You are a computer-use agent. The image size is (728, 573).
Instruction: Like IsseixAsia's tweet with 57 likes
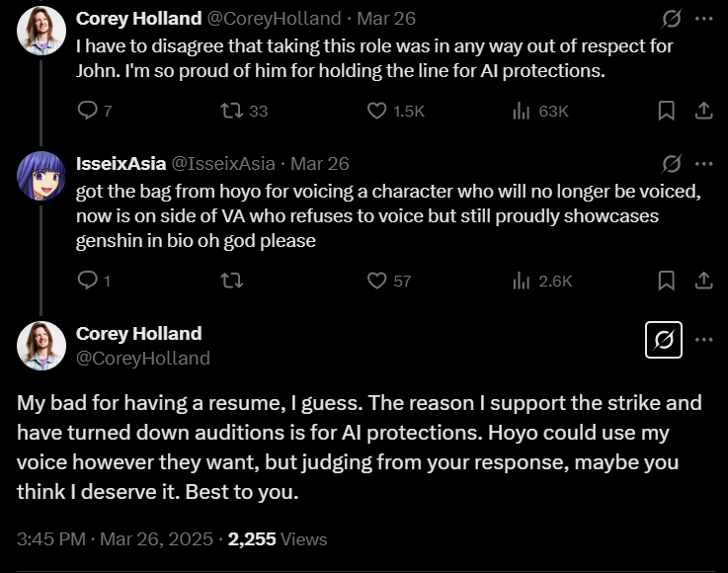click(x=388, y=281)
